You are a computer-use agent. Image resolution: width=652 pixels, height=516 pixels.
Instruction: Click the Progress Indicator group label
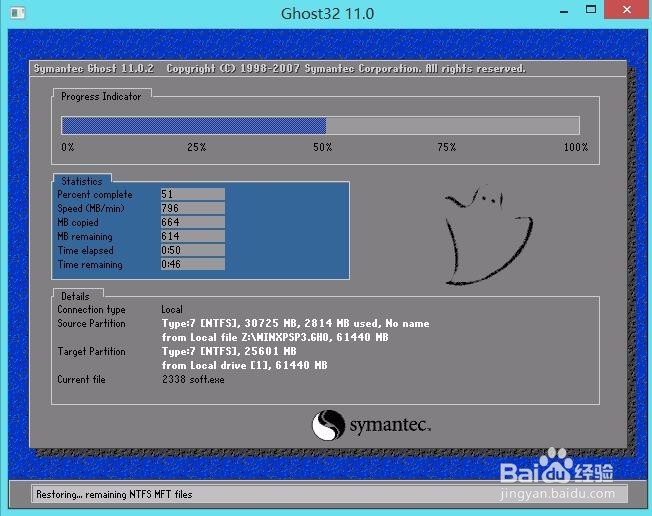pyautogui.click(x=101, y=96)
